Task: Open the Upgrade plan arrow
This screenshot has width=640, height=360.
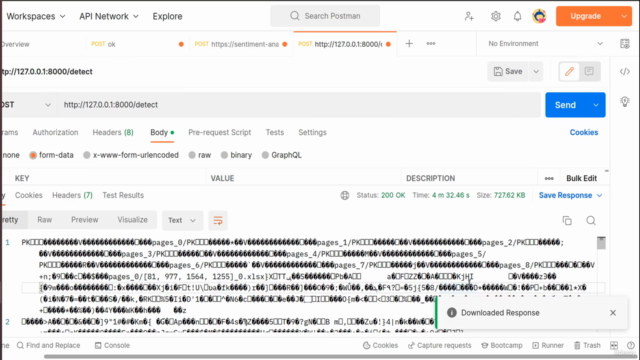Action: coord(624,16)
